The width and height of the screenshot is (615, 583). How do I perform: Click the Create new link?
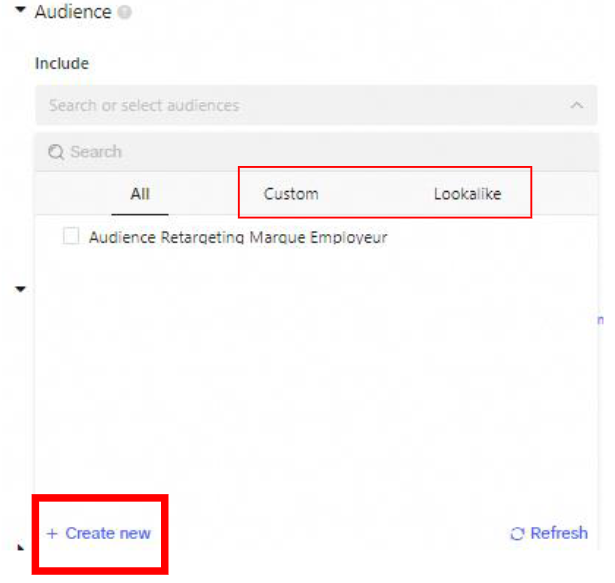pyautogui.click(x=107, y=533)
